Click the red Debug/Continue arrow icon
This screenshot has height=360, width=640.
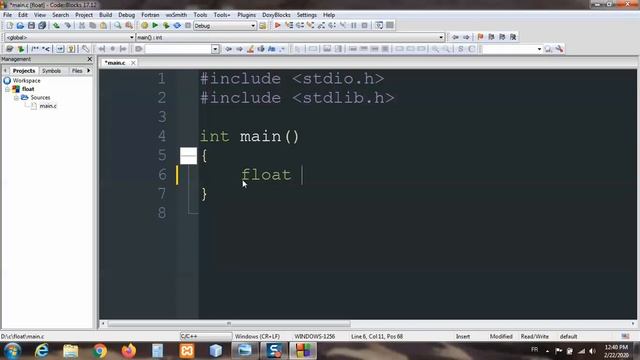point(278,25)
